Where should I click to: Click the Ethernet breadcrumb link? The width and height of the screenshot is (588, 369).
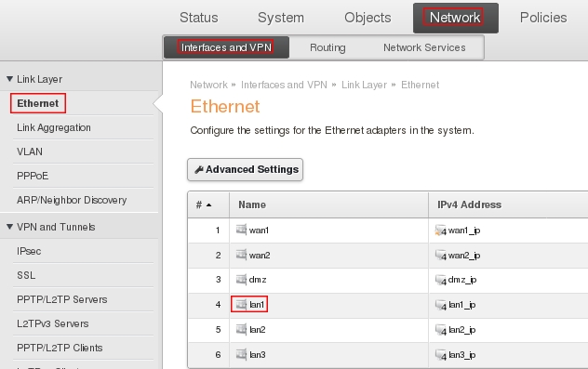point(420,85)
